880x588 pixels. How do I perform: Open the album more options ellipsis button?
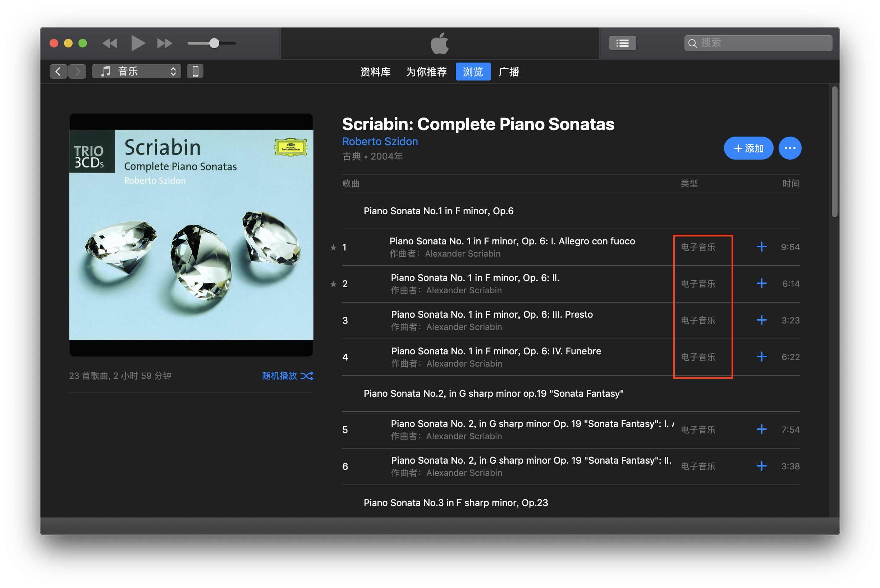790,148
